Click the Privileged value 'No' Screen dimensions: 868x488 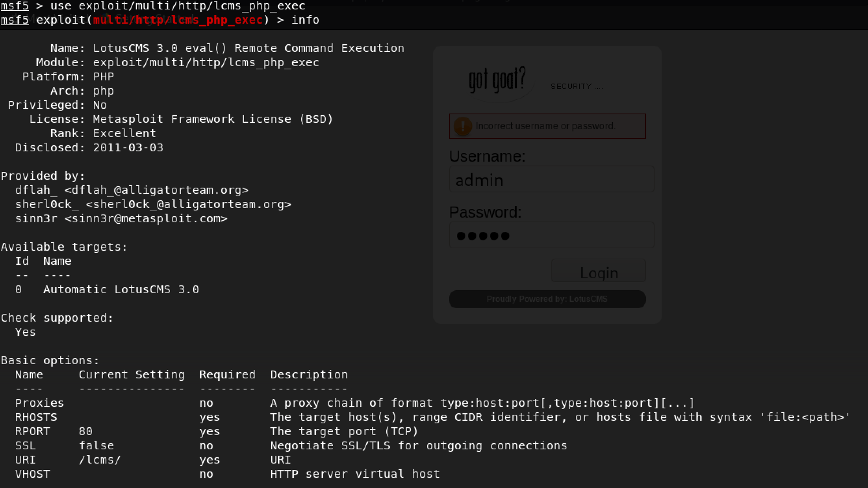(x=100, y=105)
